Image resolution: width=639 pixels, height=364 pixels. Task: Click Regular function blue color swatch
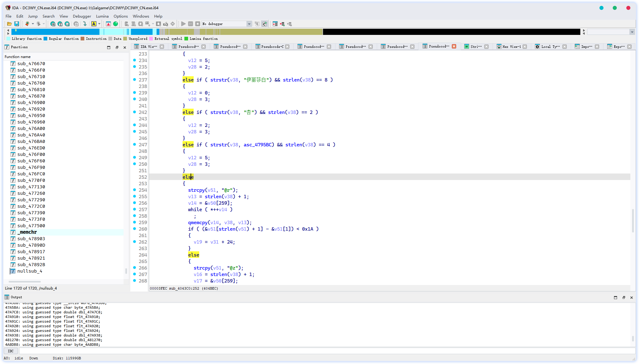pos(45,39)
